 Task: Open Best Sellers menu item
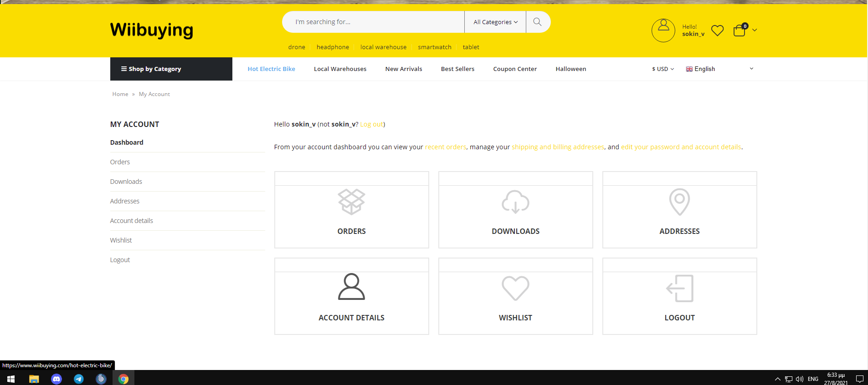tap(457, 69)
